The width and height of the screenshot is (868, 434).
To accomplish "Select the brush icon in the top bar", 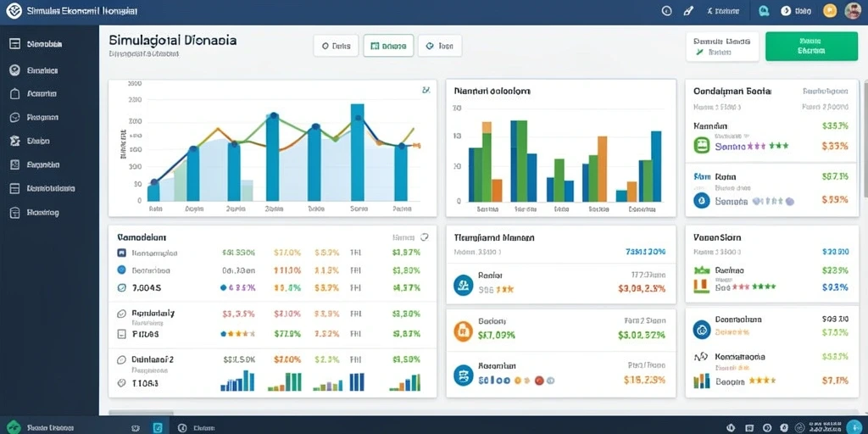I will (688, 10).
